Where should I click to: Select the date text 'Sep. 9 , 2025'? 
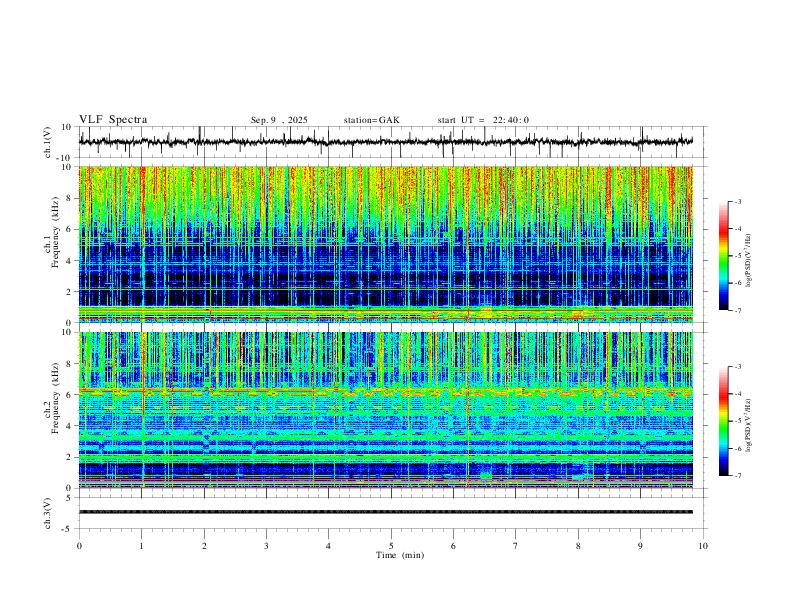[x=279, y=120]
